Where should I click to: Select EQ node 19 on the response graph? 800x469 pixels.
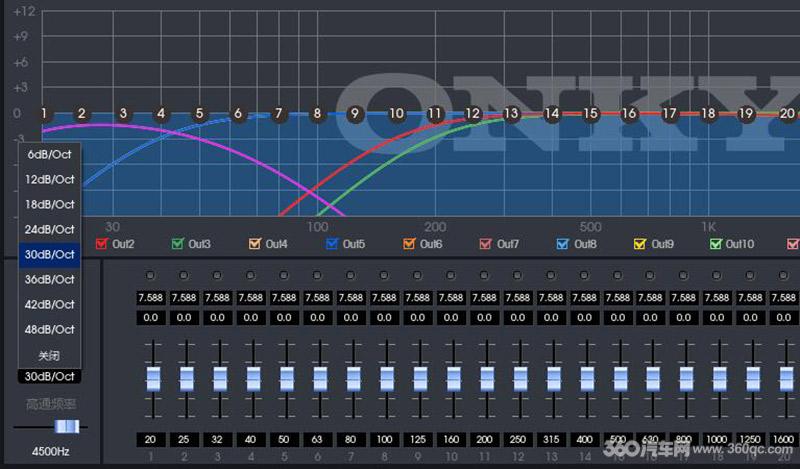coord(746,113)
